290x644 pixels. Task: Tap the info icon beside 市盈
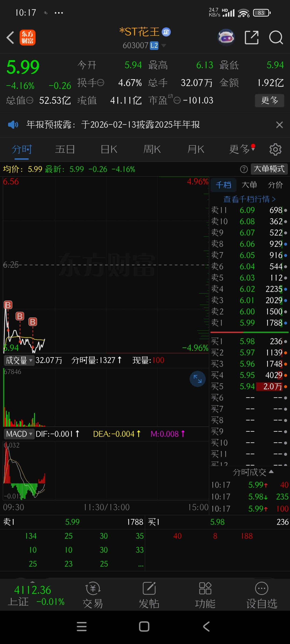177,100
